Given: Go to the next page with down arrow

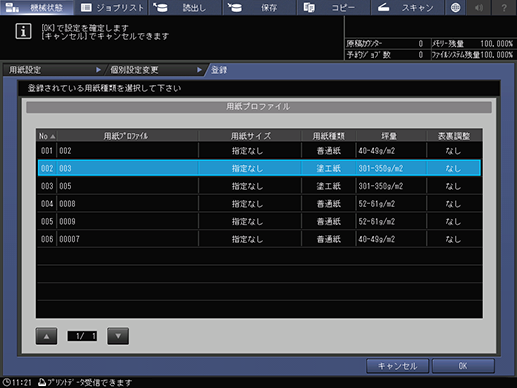Looking at the screenshot, I should 118,336.
